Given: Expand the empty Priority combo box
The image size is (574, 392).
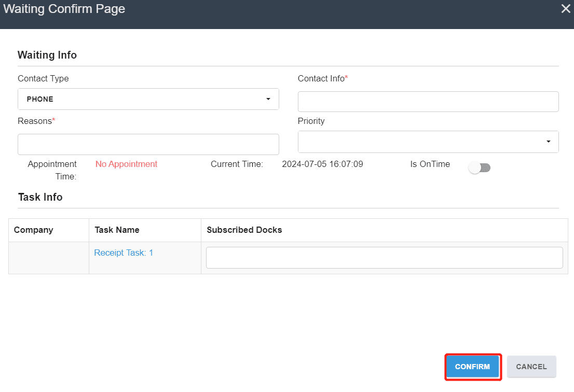Looking at the screenshot, I should coord(428,142).
